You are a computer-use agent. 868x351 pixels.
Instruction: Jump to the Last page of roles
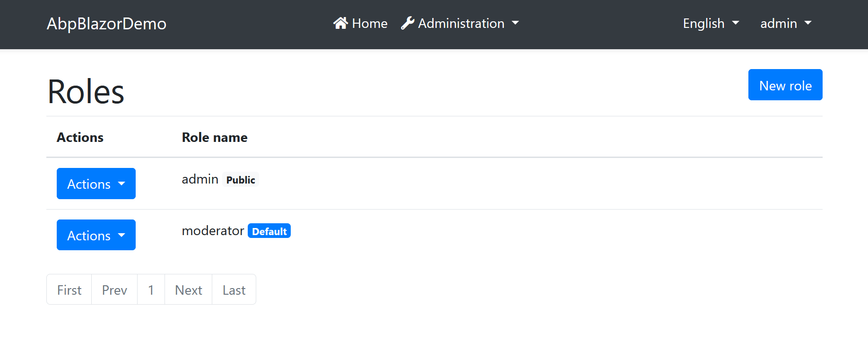(x=234, y=289)
